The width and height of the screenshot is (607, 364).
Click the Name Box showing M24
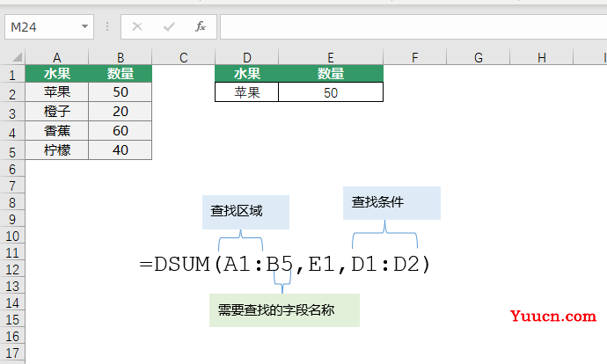tap(49, 26)
